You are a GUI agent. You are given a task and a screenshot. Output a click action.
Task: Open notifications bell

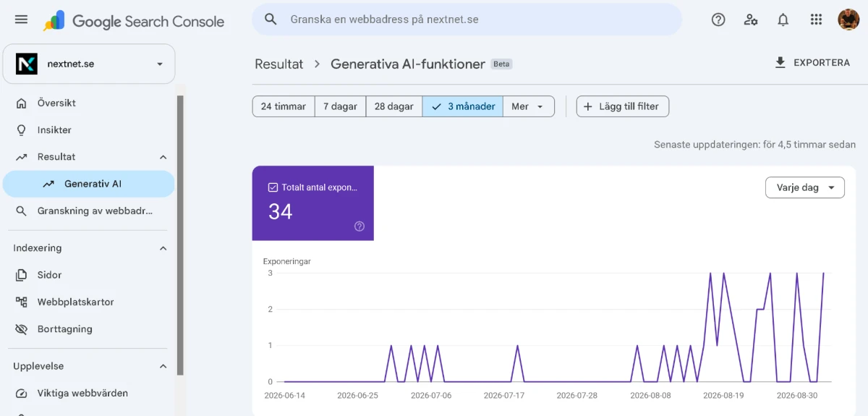coord(783,20)
